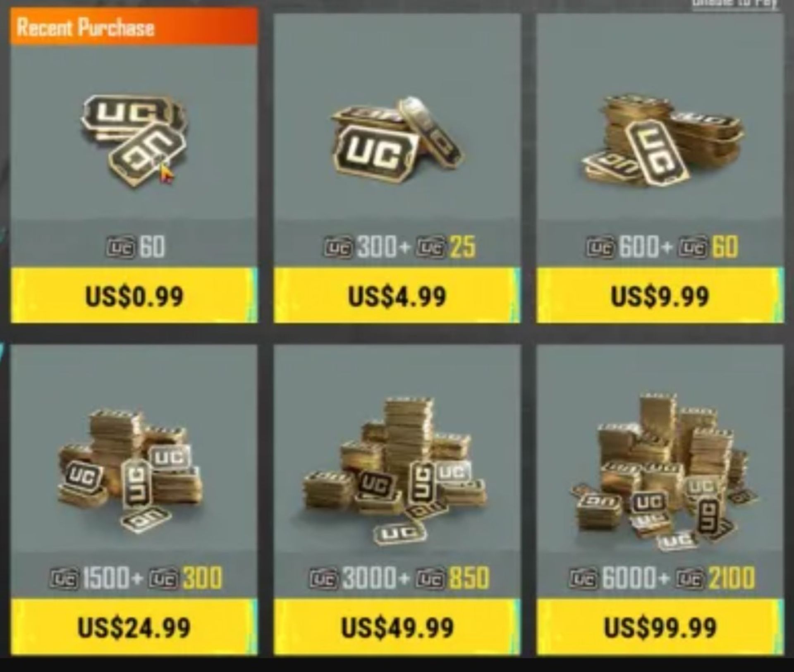Buy the US$24.99 UC bundle
794x672 pixels.
click(134, 627)
